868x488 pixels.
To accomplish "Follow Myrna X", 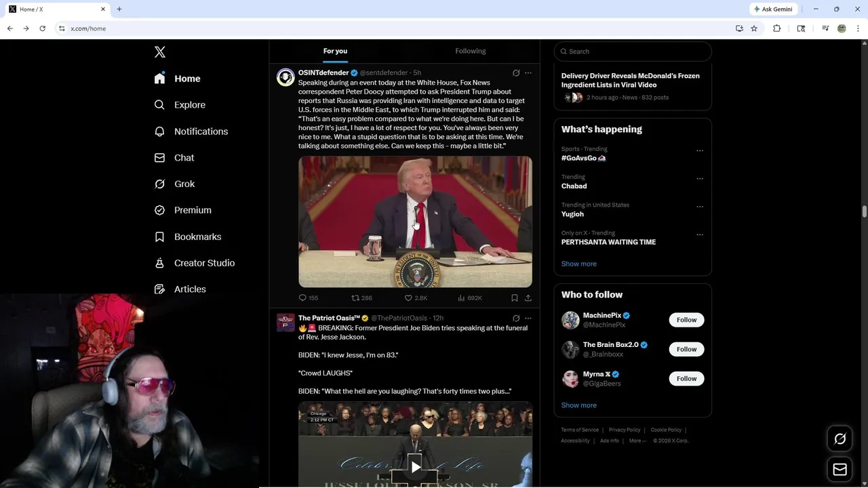I will (x=686, y=378).
